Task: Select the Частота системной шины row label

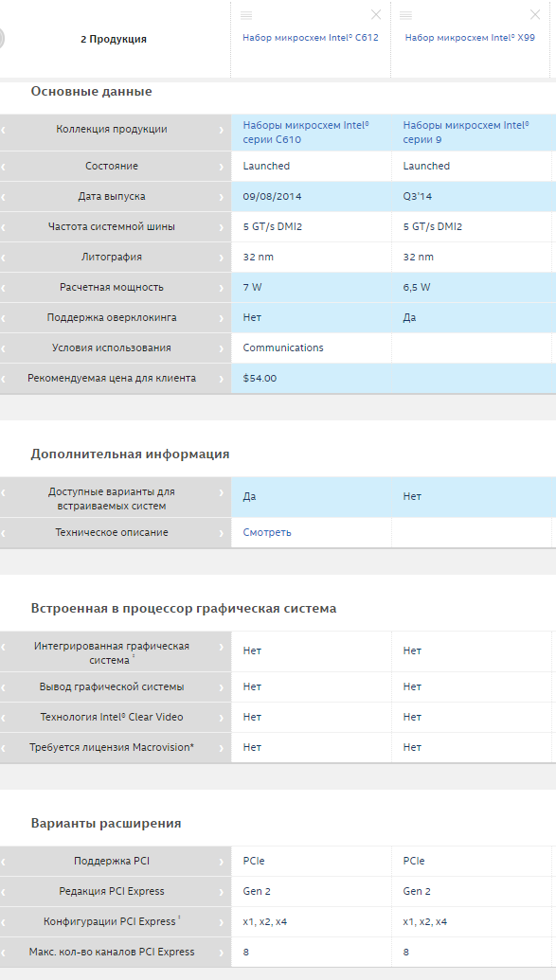Action: (112, 227)
